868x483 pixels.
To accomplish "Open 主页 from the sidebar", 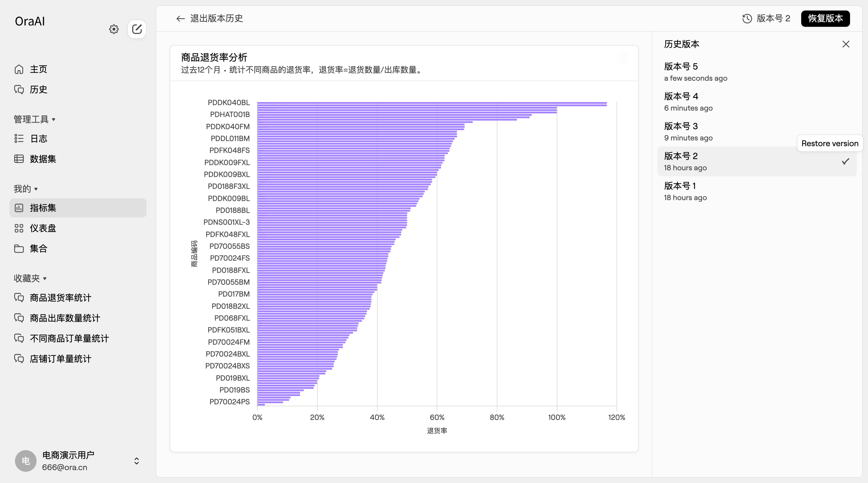I will [38, 69].
